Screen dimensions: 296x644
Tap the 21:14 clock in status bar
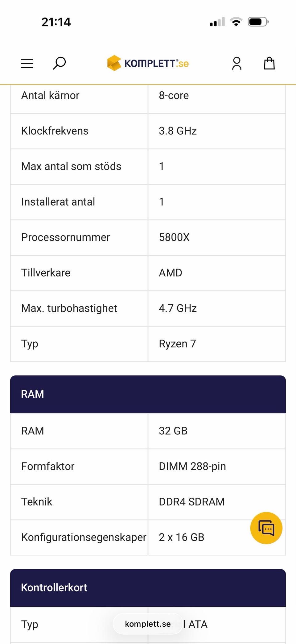coord(56,22)
